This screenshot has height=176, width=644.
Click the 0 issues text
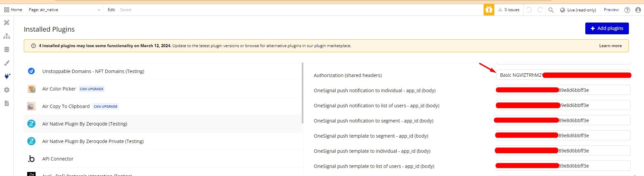(x=512, y=10)
